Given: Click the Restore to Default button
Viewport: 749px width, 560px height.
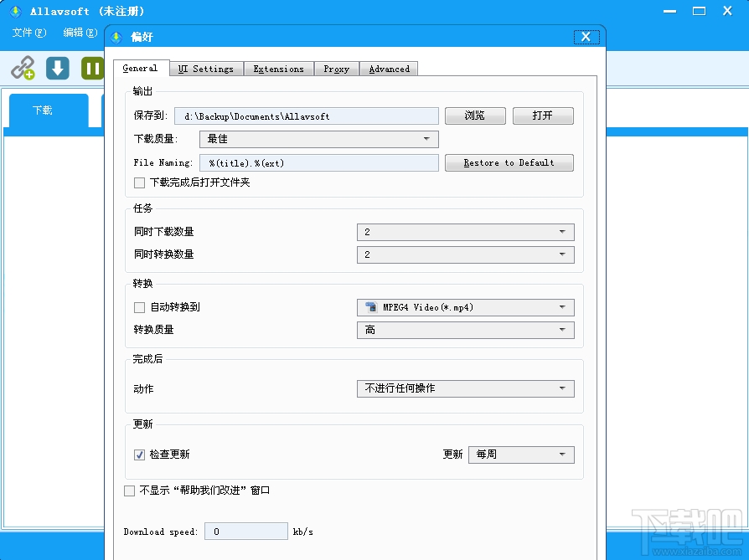Looking at the screenshot, I should tap(509, 162).
